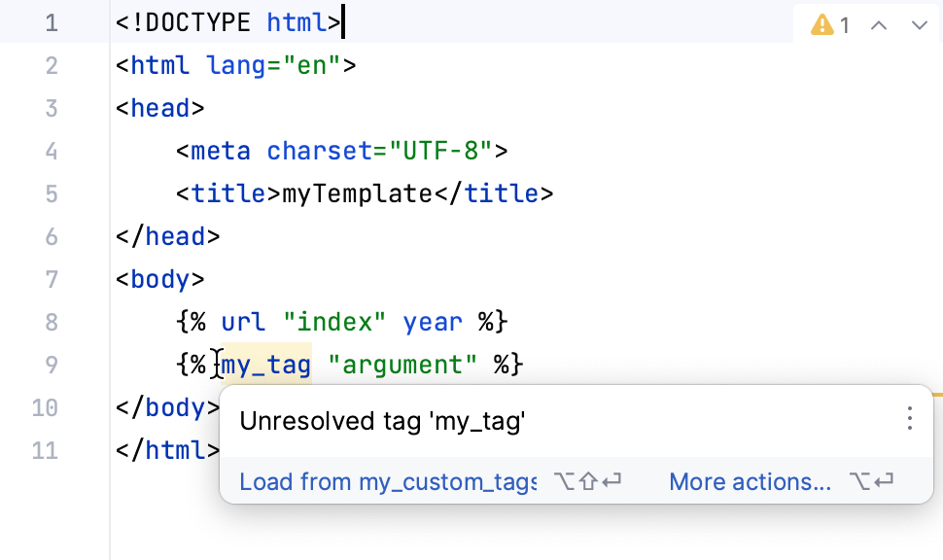Viewport: 943px width, 560px height.
Task: Open the three-dot menu on the error tooltip
Action: pos(910,419)
